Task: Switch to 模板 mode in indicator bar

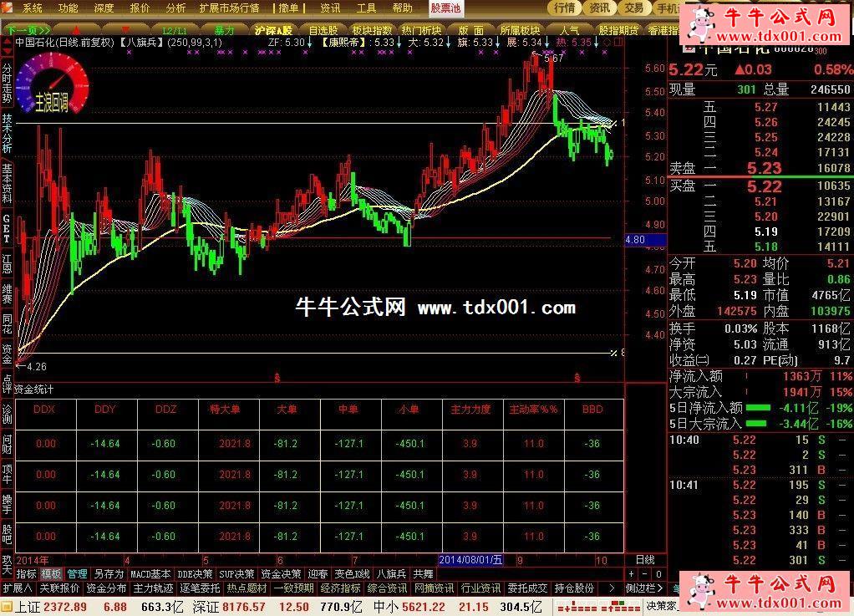Action: (x=52, y=574)
